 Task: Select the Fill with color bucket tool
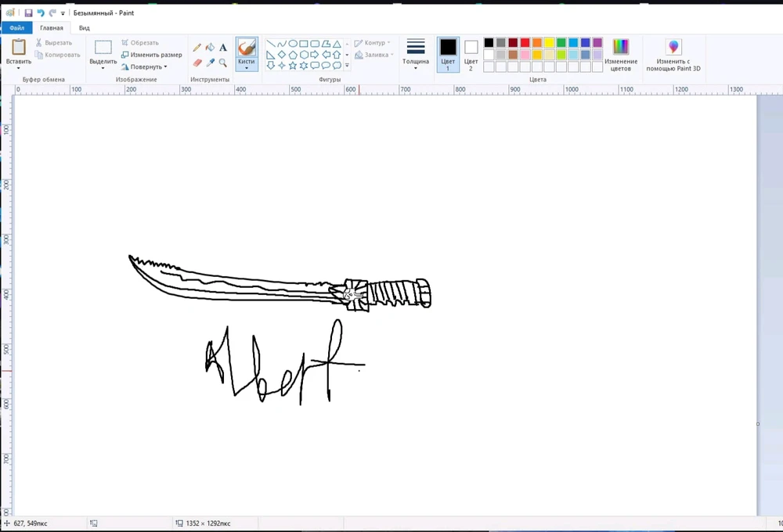pos(210,48)
